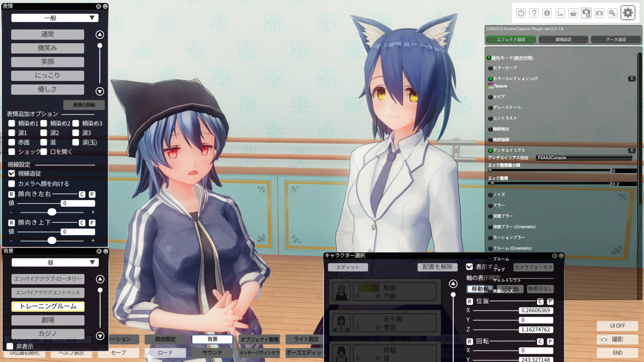Toggle the セピア effect on
Viewport: 644px width, 362px height.
click(x=490, y=97)
